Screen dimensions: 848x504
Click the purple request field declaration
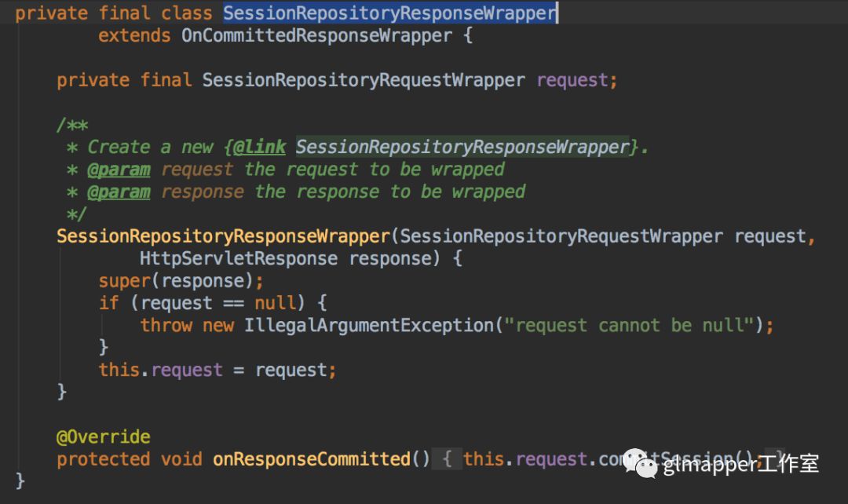coord(572,81)
